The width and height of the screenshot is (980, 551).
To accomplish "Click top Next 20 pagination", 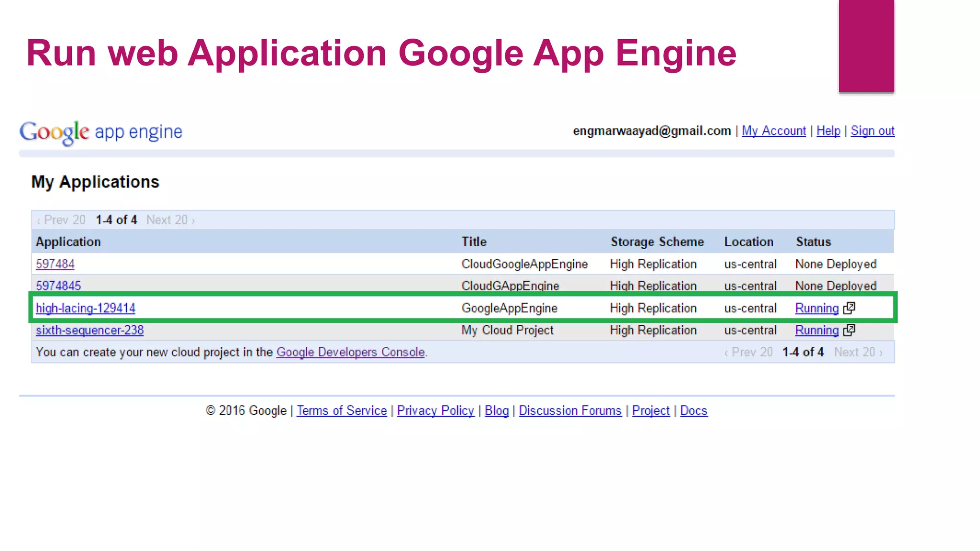I will [x=171, y=220].
